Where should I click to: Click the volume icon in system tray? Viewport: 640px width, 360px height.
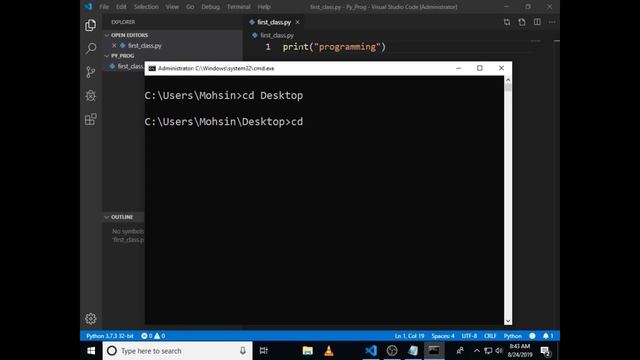click(499, 351)
